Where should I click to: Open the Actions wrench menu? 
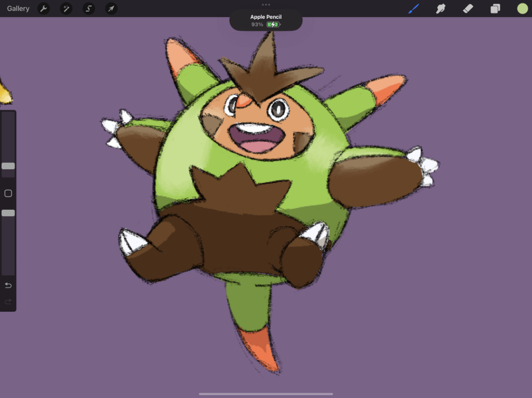[x=44, y=8]
